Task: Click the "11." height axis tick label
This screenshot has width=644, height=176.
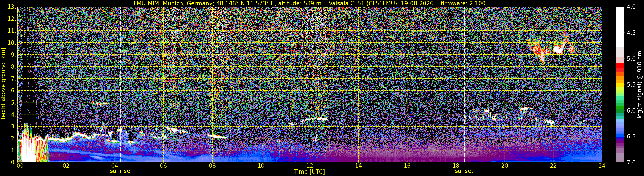Action: 12,31
